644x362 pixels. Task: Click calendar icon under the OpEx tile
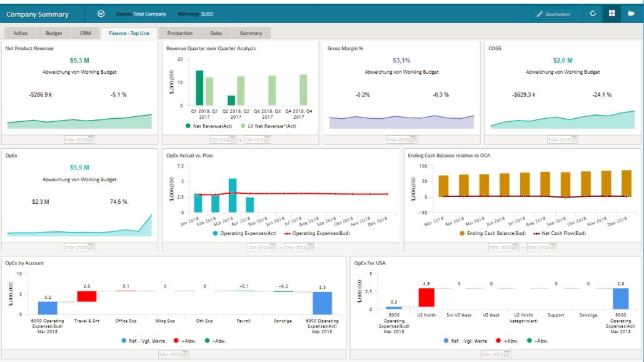pos(90,248)
